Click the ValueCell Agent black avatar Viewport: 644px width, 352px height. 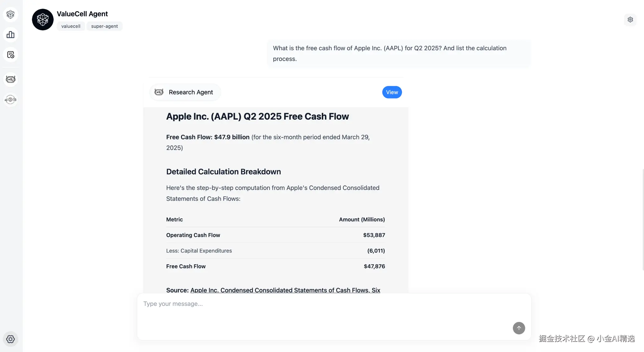coord(43,20)
